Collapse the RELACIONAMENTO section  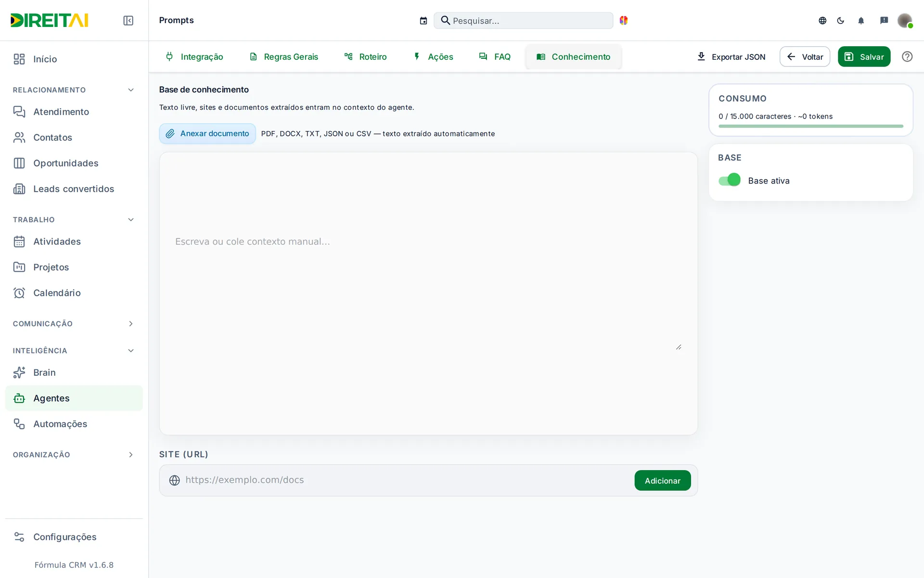(74, 90)
